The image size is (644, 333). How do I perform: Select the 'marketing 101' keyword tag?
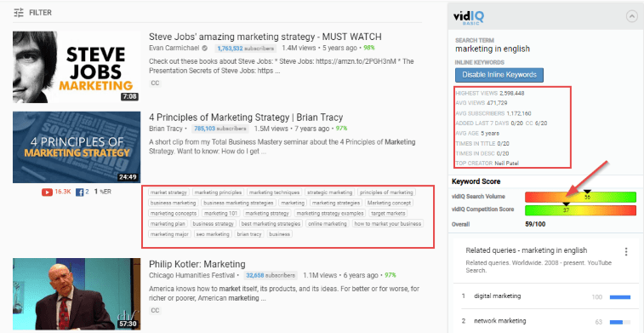point(221,214)
